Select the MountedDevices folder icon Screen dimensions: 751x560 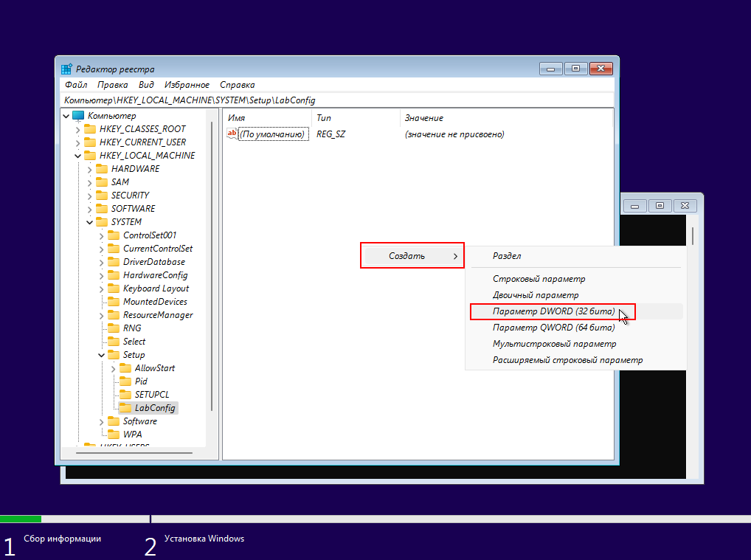coord(113,302)
